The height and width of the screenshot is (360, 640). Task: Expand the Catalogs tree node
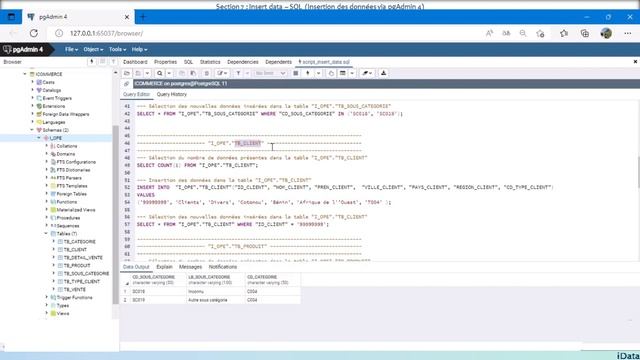(x=33, y=90)
